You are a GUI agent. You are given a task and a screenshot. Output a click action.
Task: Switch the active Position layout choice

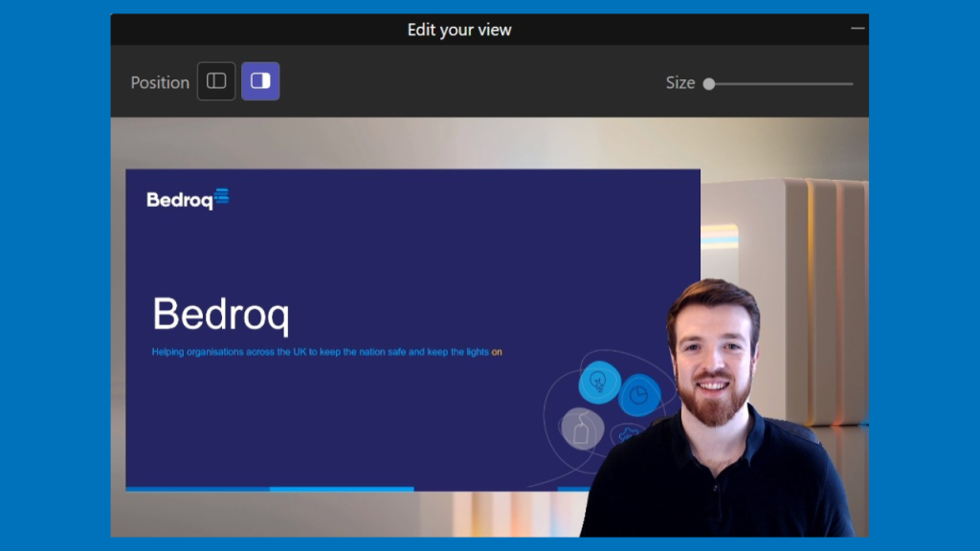point(216,81)
